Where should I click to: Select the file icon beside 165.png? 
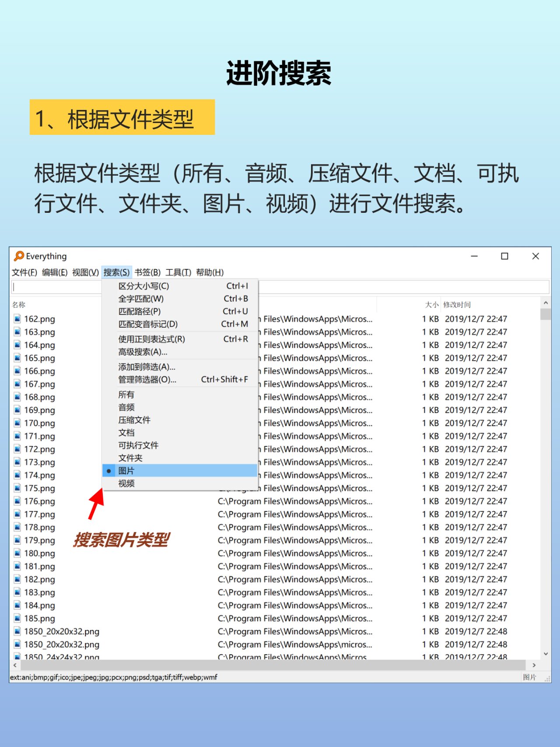coord(17,358)
